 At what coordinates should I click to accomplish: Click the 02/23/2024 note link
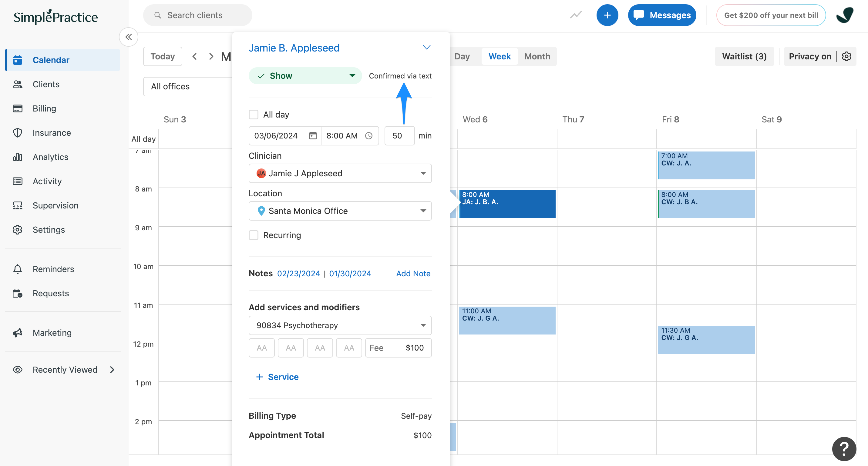(298, 273)
